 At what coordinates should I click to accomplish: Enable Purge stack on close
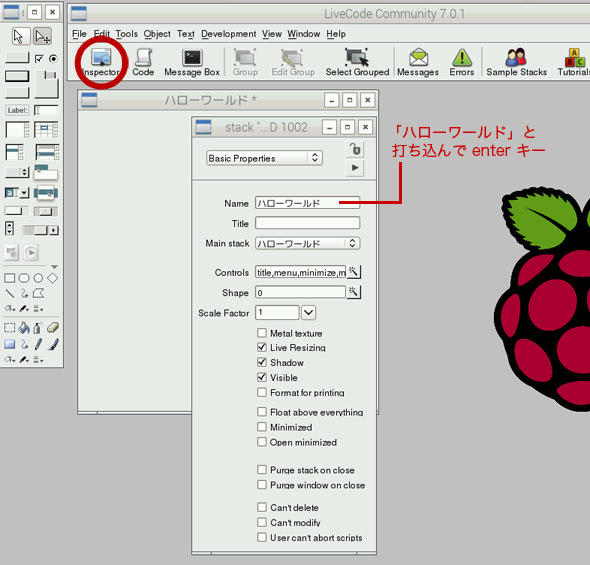click(x=262, y=470)
